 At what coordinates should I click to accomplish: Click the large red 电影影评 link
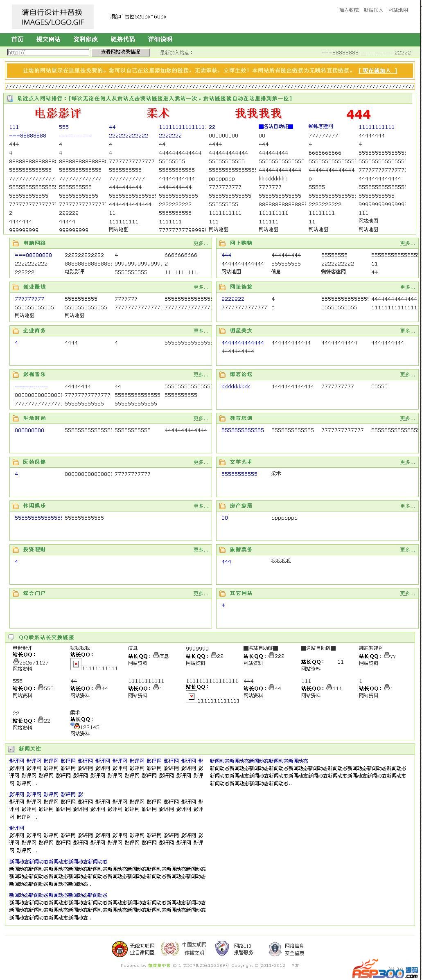[x=58, y=113]
